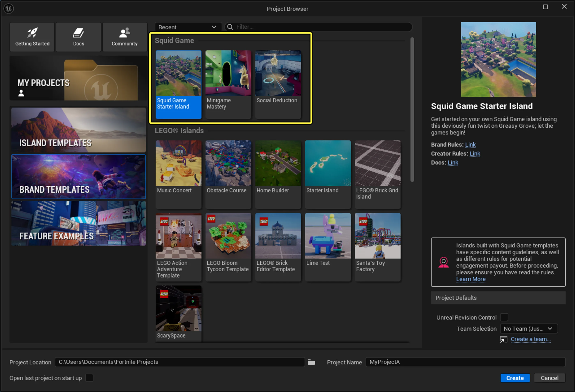Click the LEGO® Islands section header
This screenshot has width=575, height=392.
pos(179,130)
